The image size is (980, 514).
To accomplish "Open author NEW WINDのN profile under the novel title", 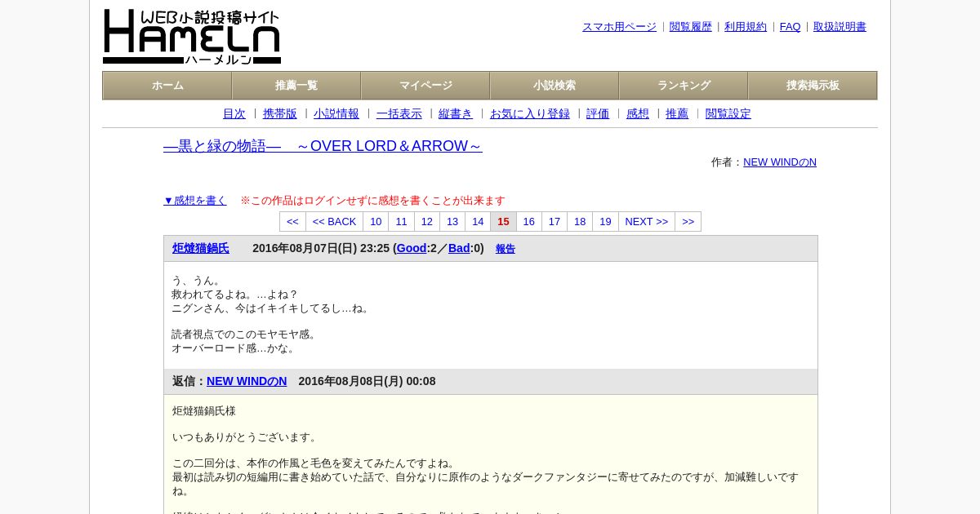I will pyautogui.click(x=780, y=162).
